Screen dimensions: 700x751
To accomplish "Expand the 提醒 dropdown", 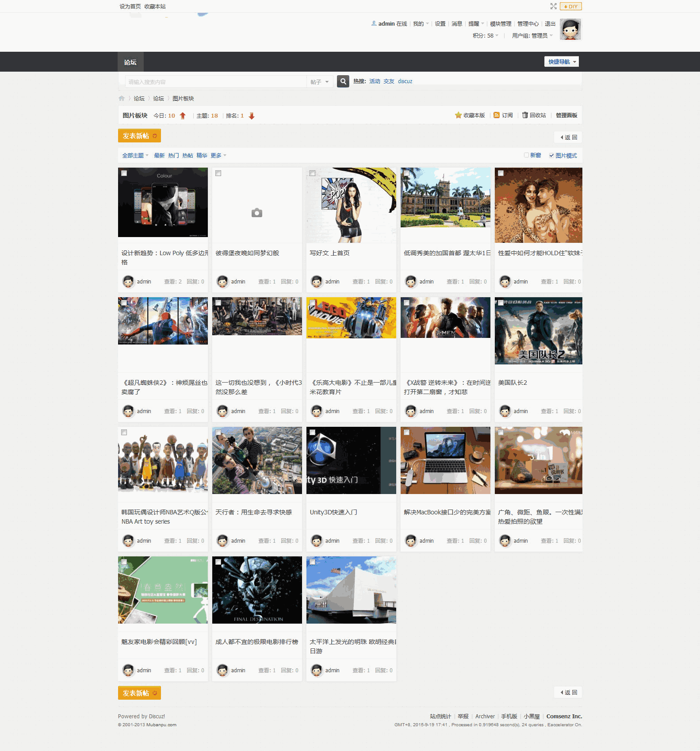I will [x=476, y=23].
